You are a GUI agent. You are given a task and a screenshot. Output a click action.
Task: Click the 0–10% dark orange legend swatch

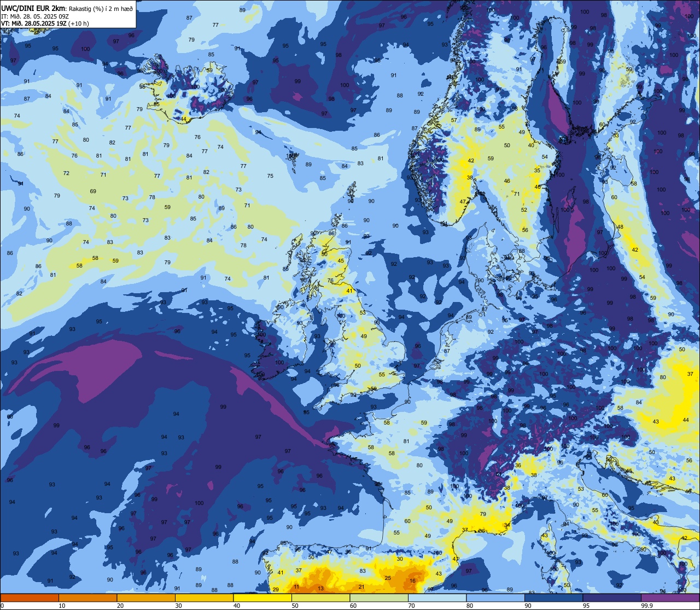click(x=30, y=597)
